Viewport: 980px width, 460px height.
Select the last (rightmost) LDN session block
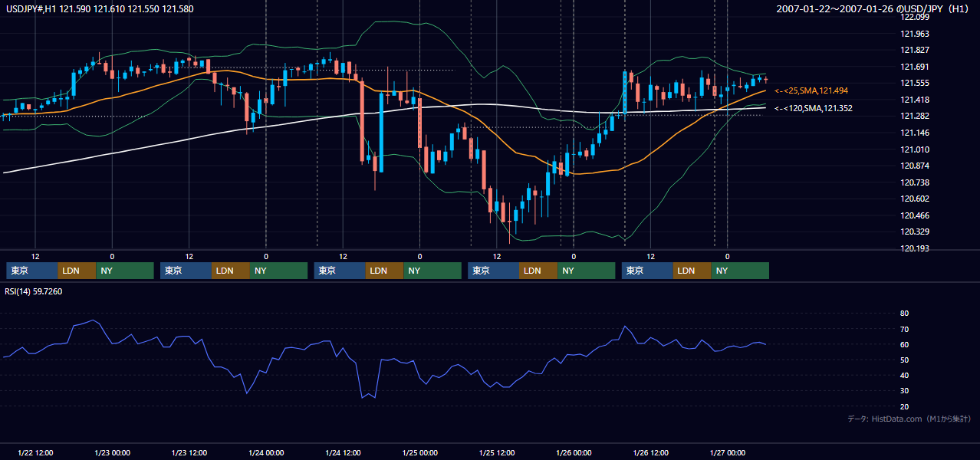tap(692, 271)
